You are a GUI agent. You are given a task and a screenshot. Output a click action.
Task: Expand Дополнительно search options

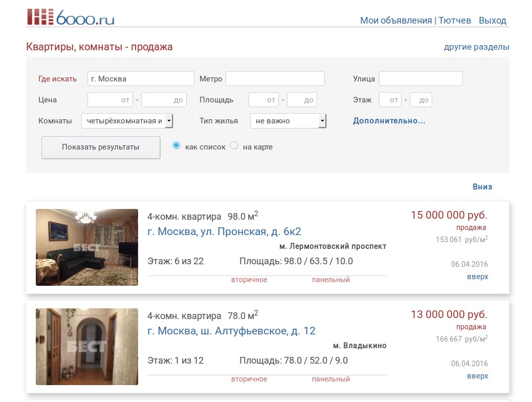tap(389, 121)
